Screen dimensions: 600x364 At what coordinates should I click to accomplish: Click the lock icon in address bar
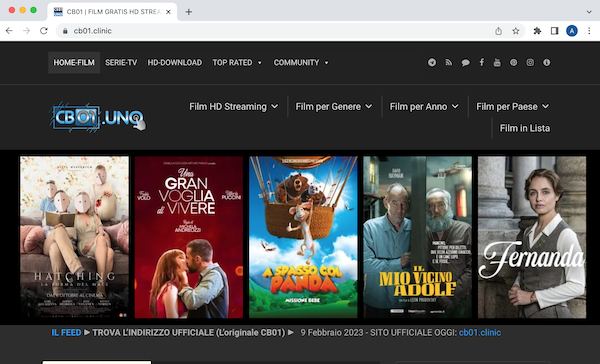(65, 31)
